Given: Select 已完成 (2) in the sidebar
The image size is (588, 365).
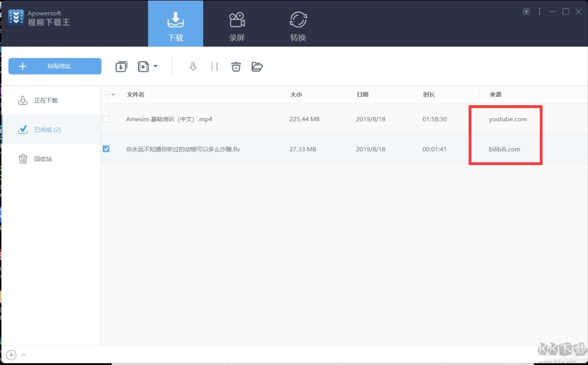Looking at the screenshot, I should (51, 129).
